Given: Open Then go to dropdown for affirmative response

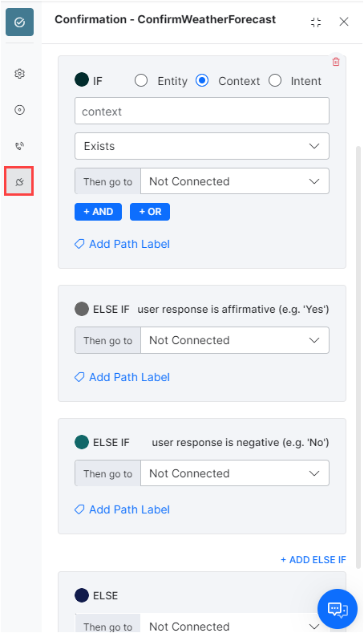Looking at the screenshot, I should pyautogui.click(x=235, y=340).
